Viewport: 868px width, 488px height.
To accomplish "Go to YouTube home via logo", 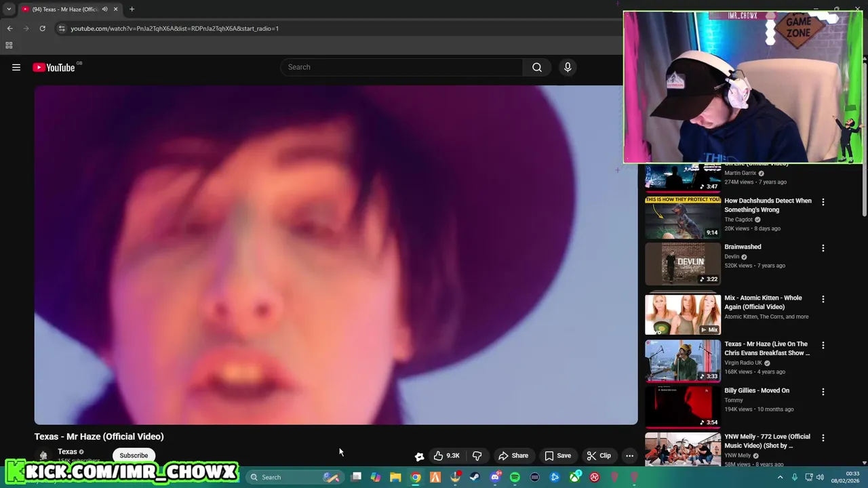I will [x=54, y=67].
